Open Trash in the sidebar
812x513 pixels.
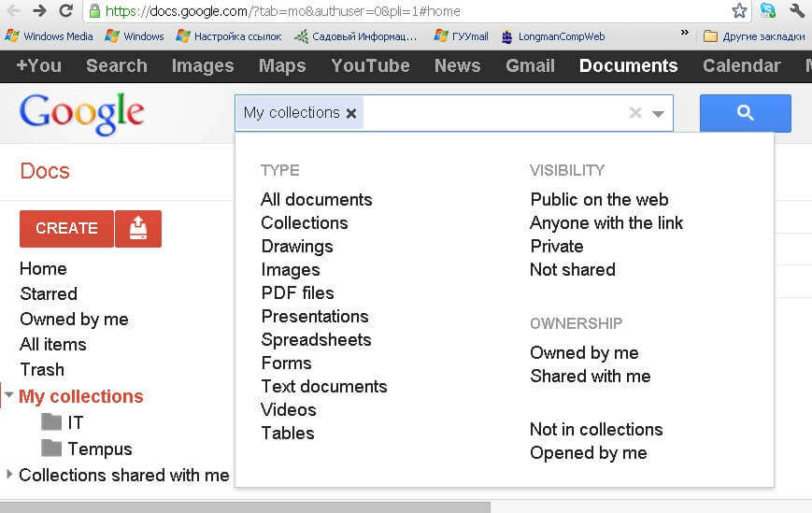(x=42, y=370)
